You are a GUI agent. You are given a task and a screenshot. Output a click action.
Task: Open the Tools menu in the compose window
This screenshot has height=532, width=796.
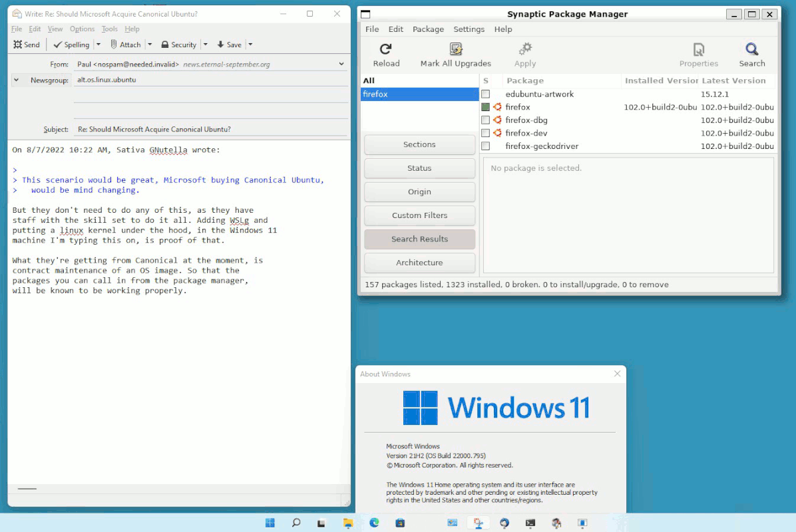tap(110, 29)
